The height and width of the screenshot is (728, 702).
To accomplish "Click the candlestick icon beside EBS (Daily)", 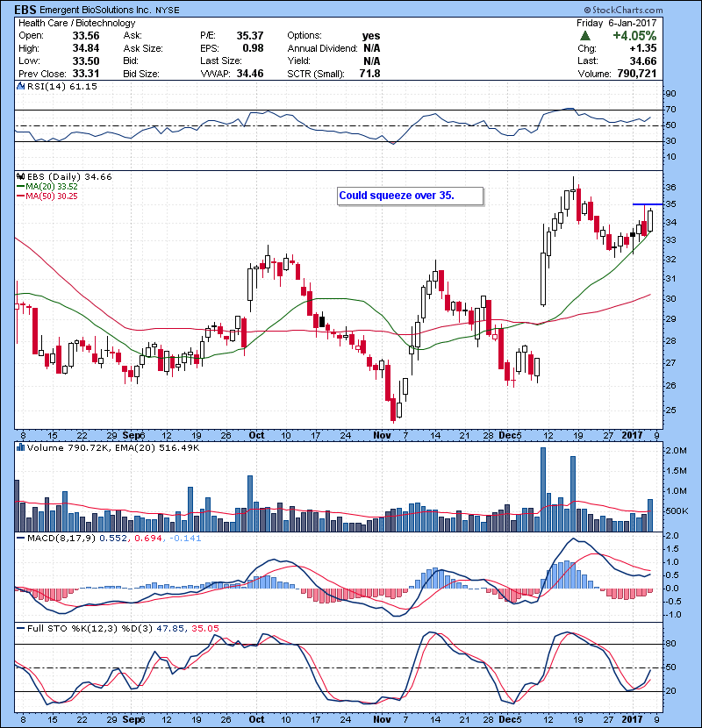I will [20, 176].
